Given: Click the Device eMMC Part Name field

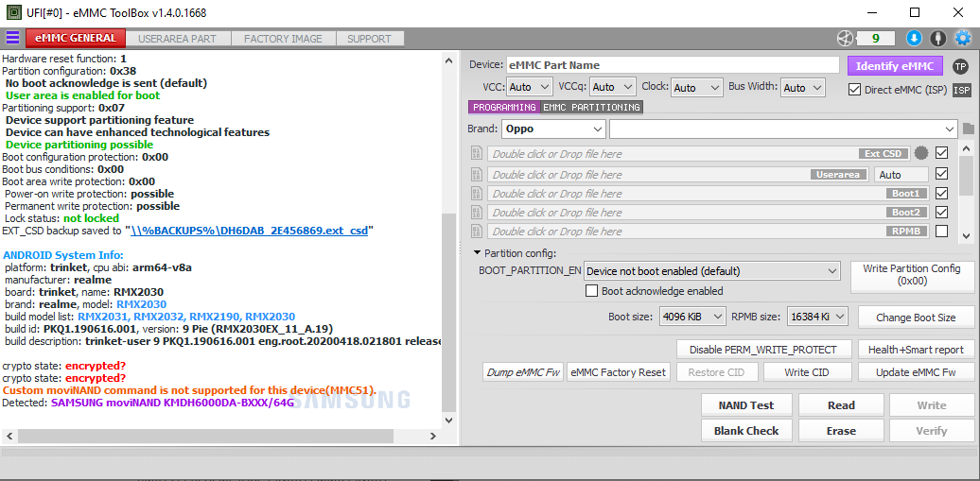Looking at the screenshot, I should click(x=673, y=65).
